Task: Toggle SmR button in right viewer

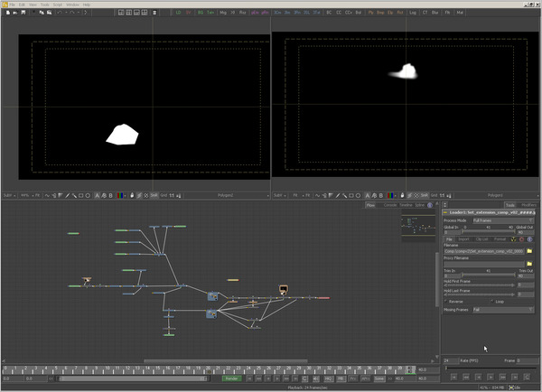Action: point(425,196)
